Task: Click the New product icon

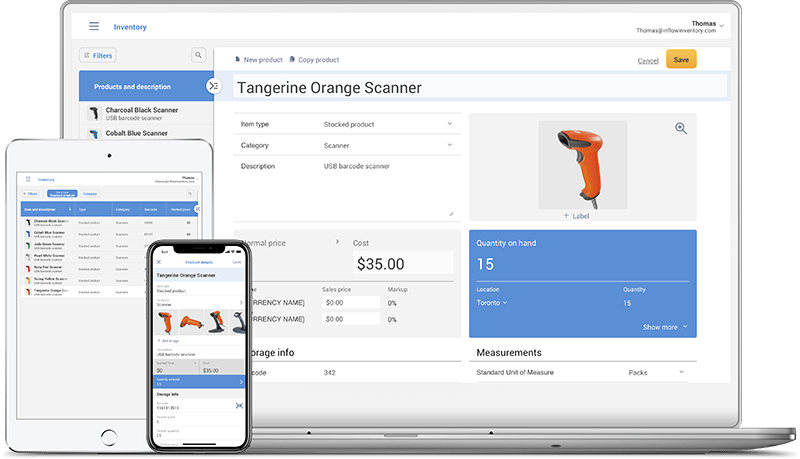Action: (x=237, y=60)
